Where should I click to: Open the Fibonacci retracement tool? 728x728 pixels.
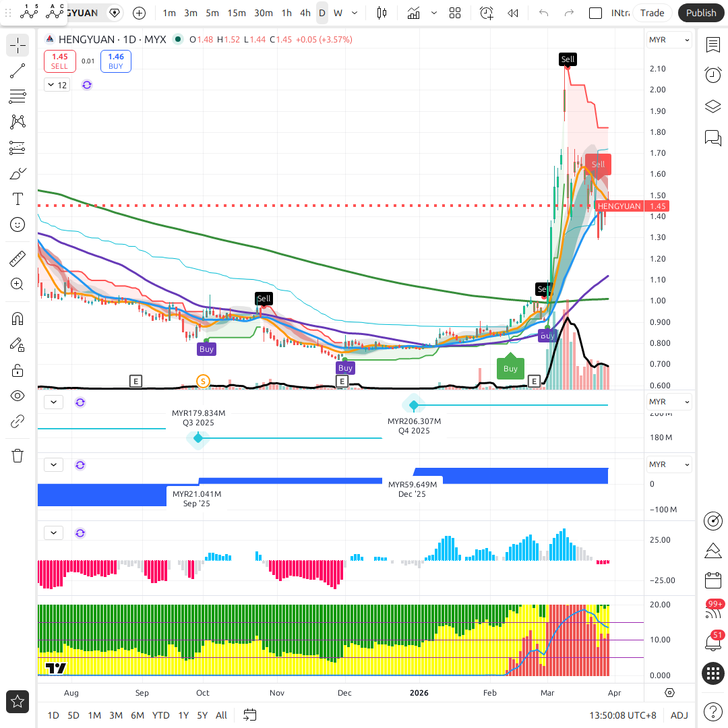coord(18,97)
